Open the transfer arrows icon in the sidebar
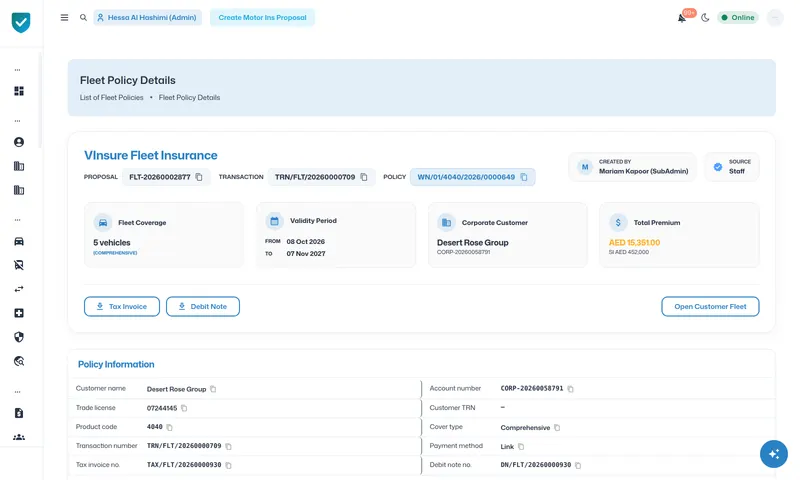The image size is (800, 480). pyautogui.click(x=19, y=289)
